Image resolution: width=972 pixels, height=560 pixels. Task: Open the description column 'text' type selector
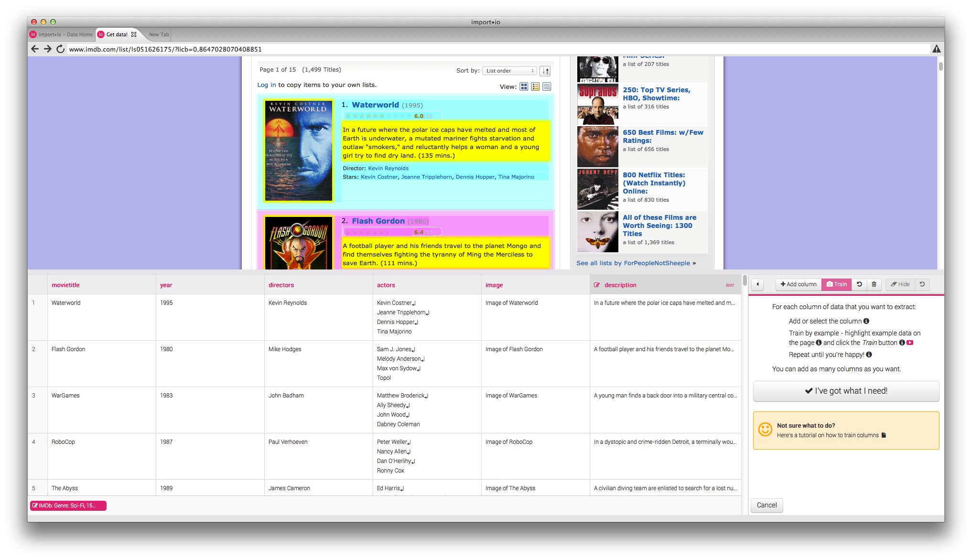pos(730,285)
